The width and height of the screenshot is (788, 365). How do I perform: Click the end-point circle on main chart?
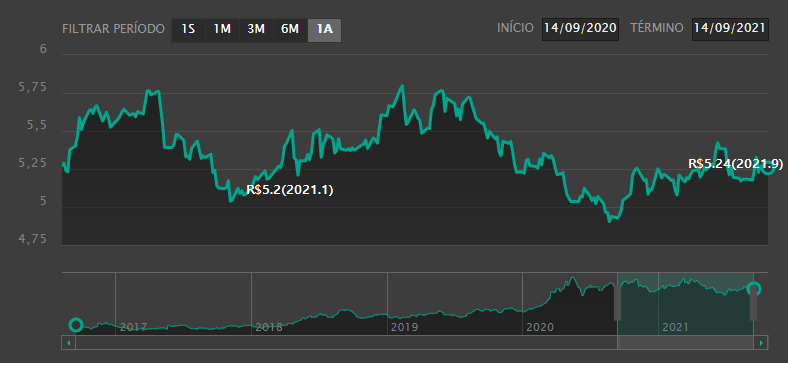point(768,168)
